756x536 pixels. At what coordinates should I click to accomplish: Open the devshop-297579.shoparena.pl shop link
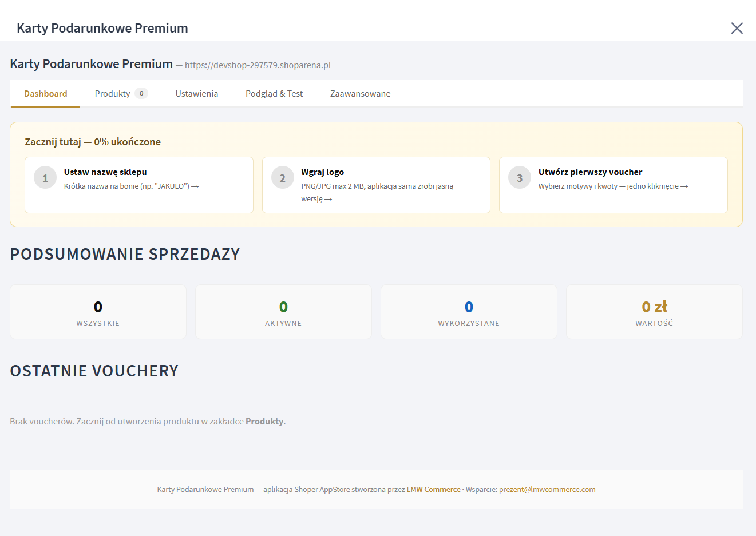(258, 65)
